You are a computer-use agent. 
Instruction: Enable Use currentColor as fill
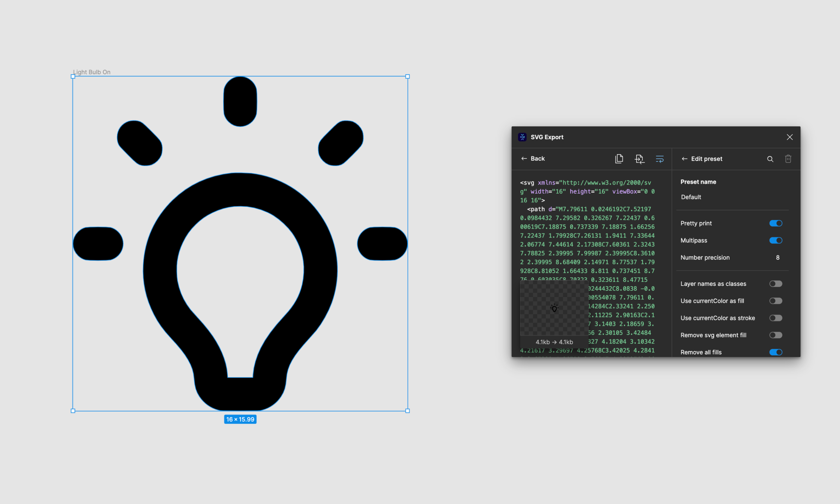point(776,301)
